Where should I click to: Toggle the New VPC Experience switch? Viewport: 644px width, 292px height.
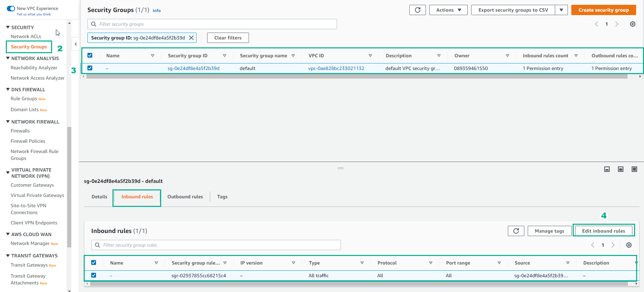click(x=11, y=9)
